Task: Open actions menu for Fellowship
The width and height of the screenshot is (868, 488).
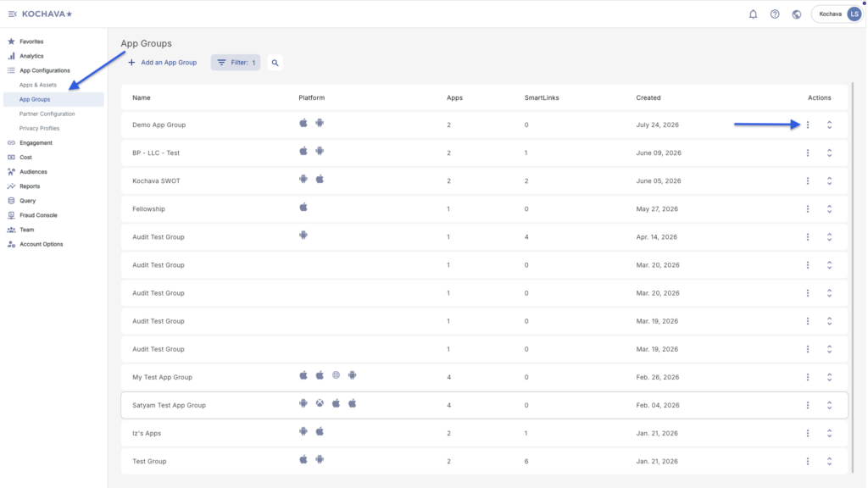Action: (808, 209)
